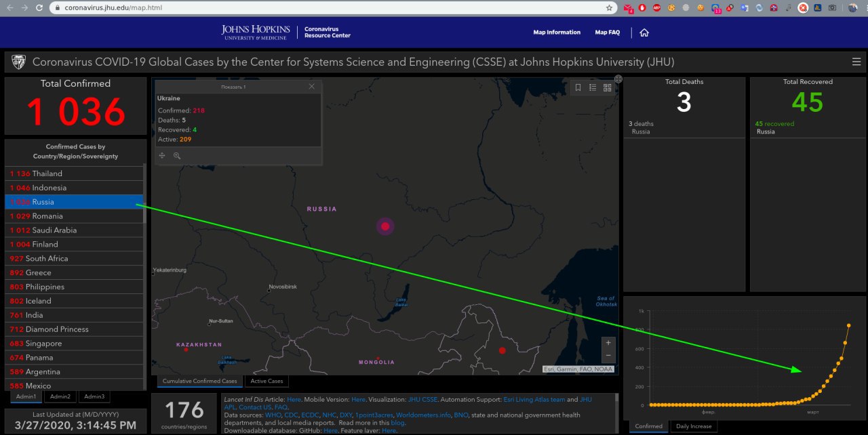Select the Admin1 tab
868x435 pixels.
[26, 396]
